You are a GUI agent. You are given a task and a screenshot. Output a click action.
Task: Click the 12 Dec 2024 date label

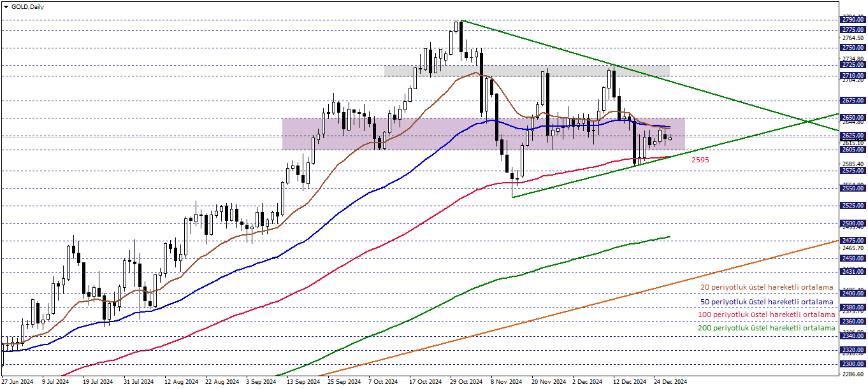click(x=630, y=382)
